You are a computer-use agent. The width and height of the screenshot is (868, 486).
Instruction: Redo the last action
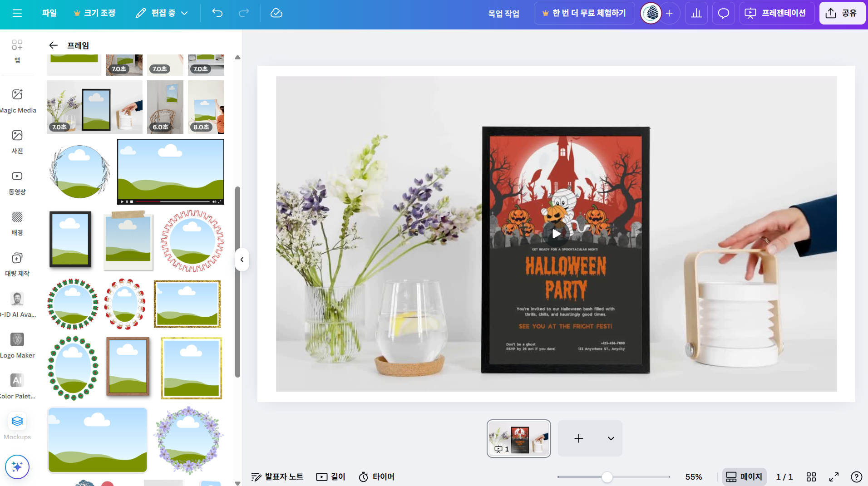pos(244,13)
